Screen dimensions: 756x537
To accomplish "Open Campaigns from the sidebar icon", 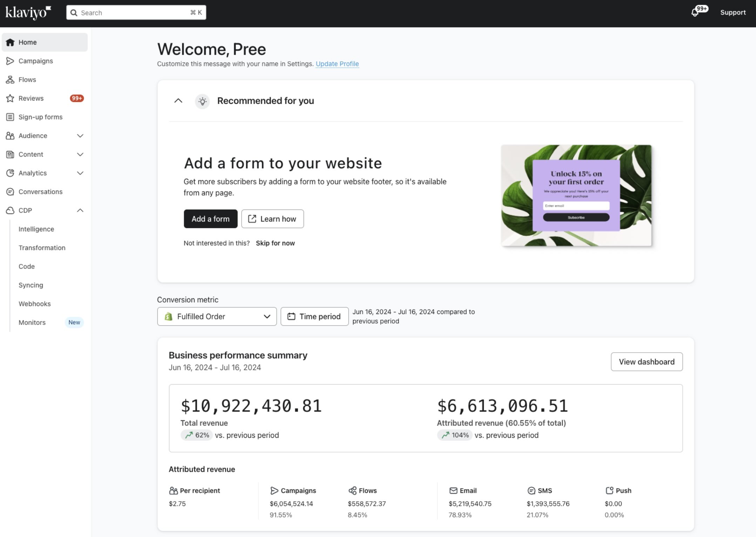I will pos(10,61).
